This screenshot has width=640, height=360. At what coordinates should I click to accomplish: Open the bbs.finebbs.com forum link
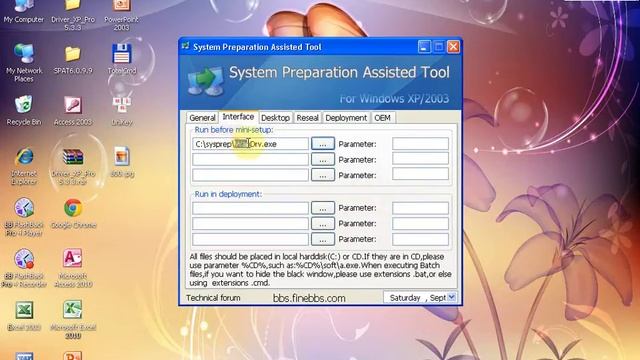309,298
